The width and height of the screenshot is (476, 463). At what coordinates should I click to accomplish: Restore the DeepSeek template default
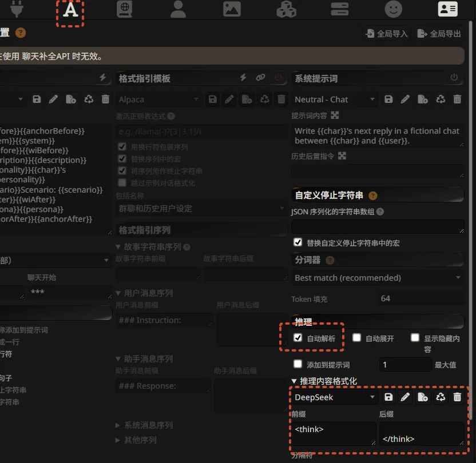[x=441, y=397]
